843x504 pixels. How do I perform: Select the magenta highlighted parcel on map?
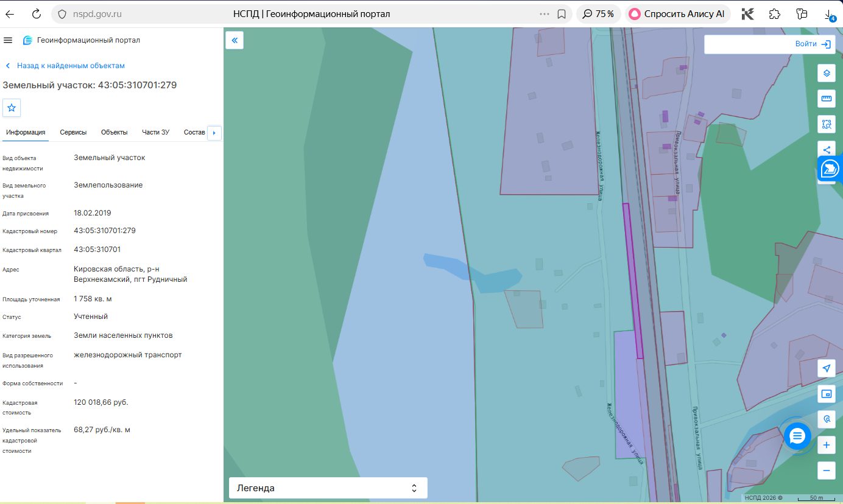pos(632,280)
